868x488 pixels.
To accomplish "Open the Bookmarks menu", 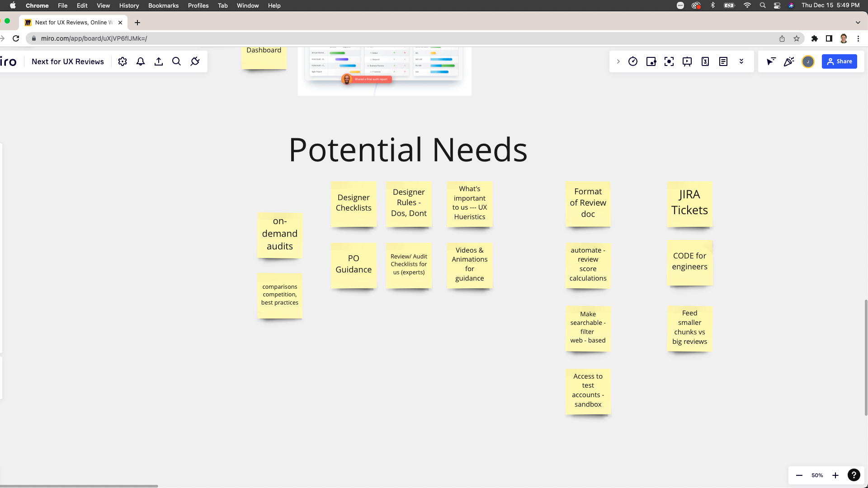I will pyautogui.click(x=163, y=5).
